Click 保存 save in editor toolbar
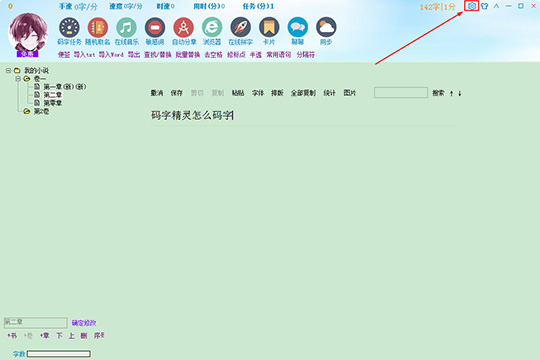This screenshot has width=540, height=360. [177, 93]
